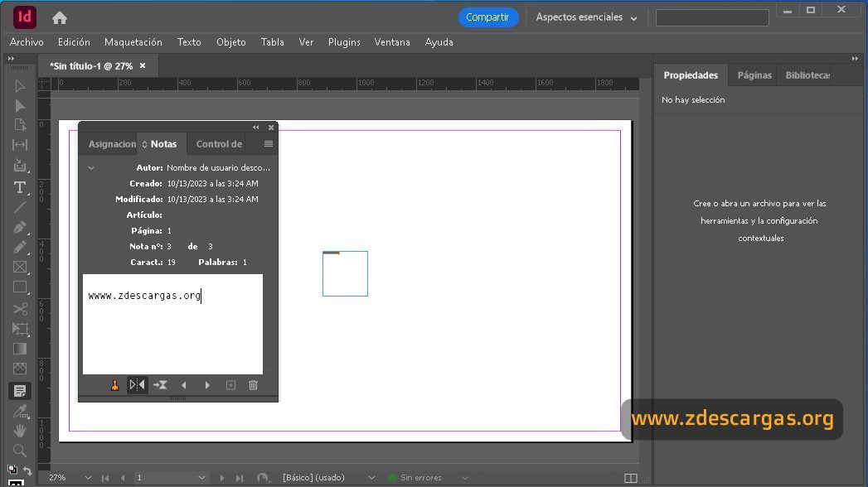This screenshot has width=868, height=487.
Task: Click the orange user color icon in Notes
Action: pos(114,385)
